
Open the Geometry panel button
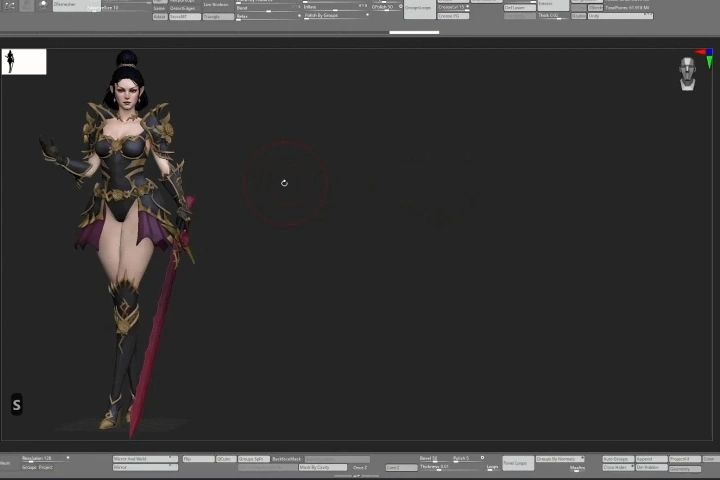click(685, 469)
